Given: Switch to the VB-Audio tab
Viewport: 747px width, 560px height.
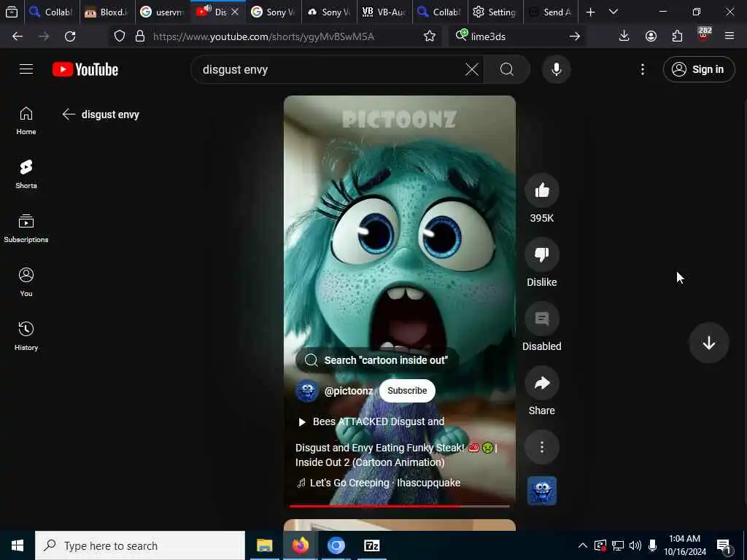Looking at the screenshot, I should click(x=383, y=12).
